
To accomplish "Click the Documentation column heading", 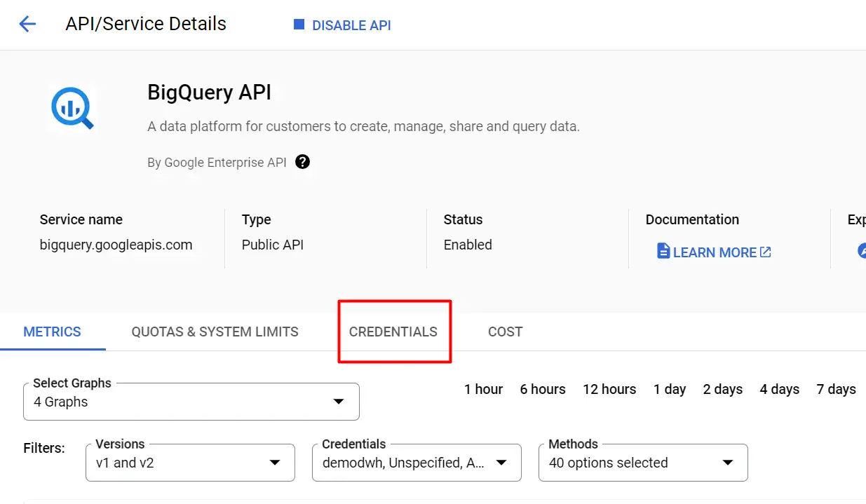I will (x=692, y=219).
